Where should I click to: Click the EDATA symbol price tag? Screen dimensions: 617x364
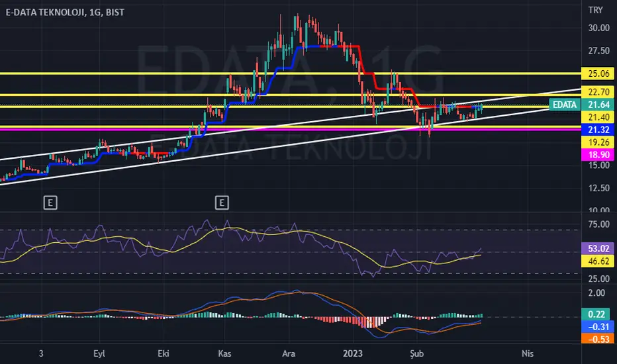click(x=565, y=105)
